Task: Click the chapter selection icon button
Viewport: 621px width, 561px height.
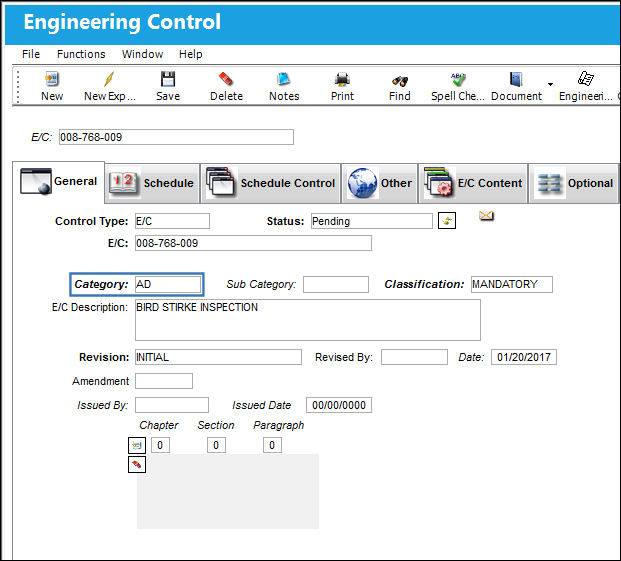Action: 137,445
